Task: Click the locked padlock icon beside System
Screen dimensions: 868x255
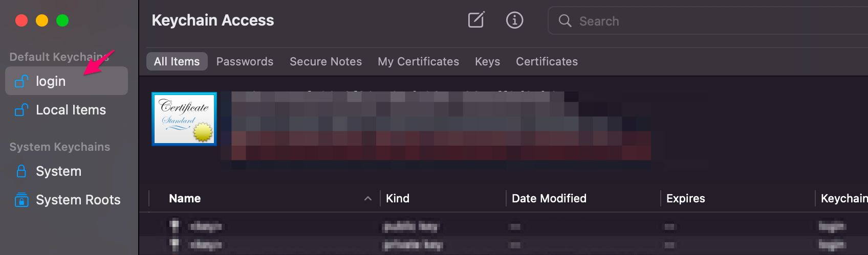Action: [21, 171]
